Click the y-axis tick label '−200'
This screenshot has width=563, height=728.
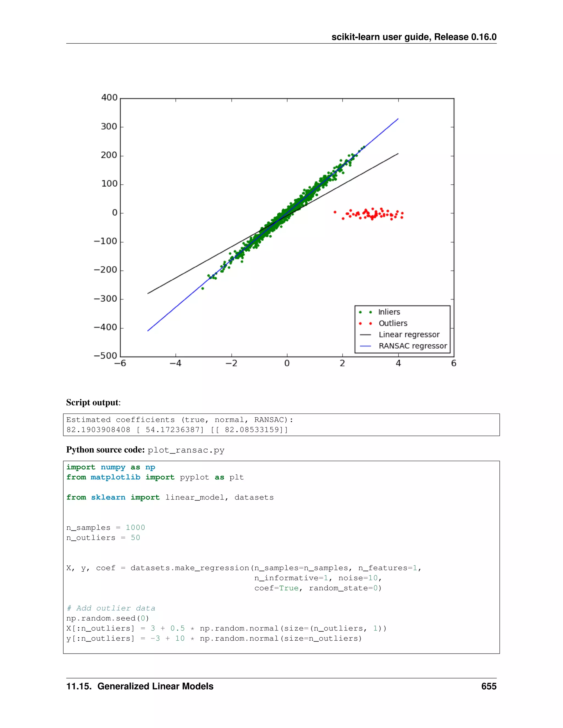coord(105,270)
